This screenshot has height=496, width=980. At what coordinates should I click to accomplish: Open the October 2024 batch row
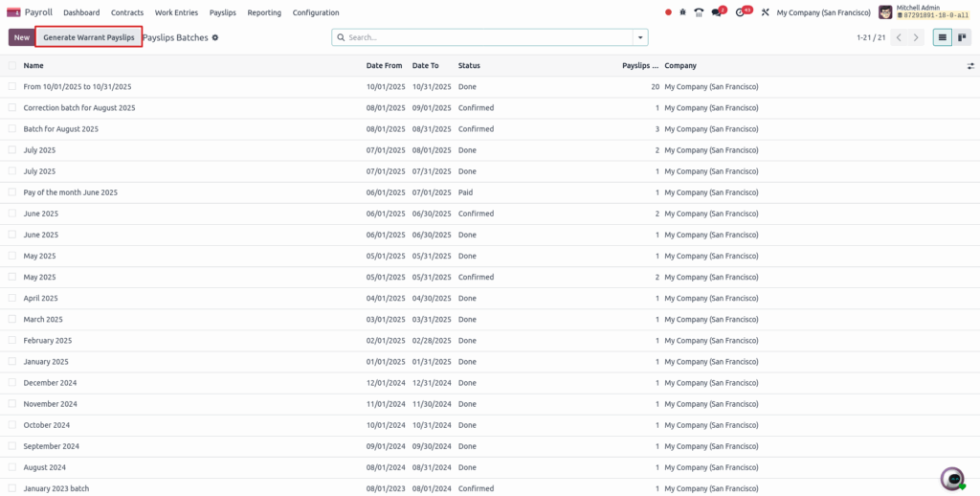click(490, 425)
